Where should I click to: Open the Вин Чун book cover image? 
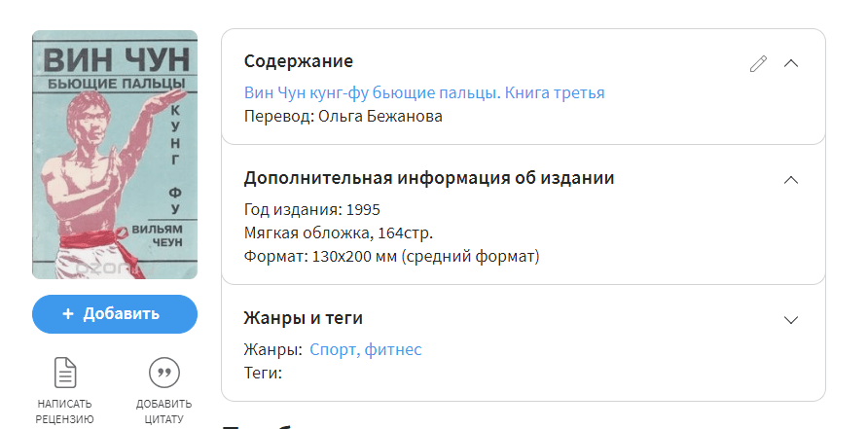click(x=115, y=156)
